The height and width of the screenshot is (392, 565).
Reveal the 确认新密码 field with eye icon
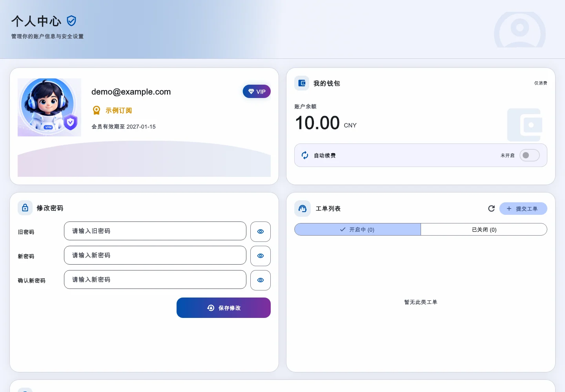coord(261,280)
